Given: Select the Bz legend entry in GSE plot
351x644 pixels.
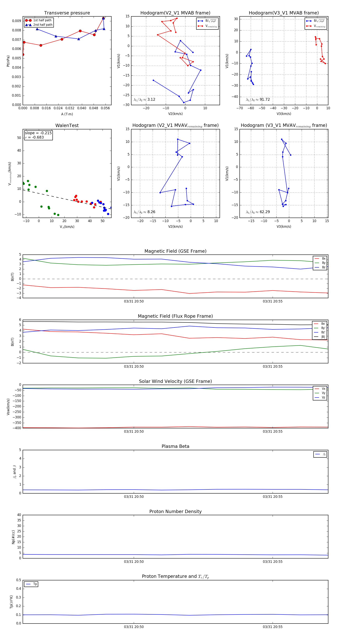Looking at the screenshot, I should pos(320,267).
